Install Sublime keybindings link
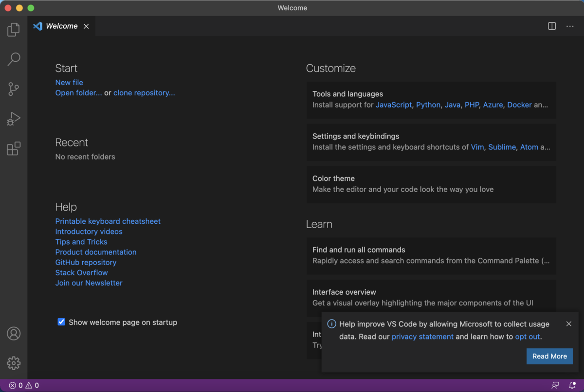This screenshot has width=584, height=392. pyautogui.click(x=502, y=147)
